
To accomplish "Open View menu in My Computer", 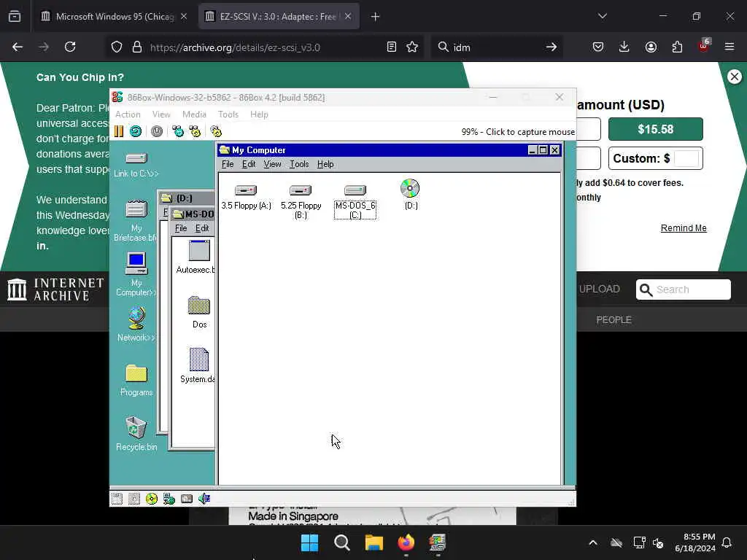I will [x=272, y=164].
